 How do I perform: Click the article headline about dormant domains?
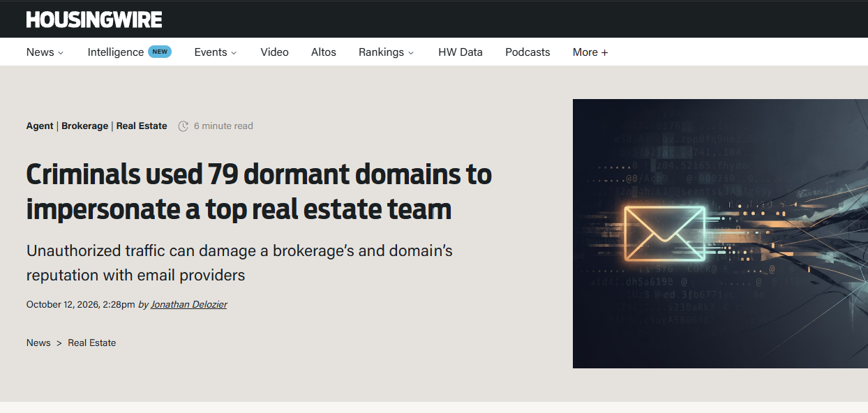[x=259, y=192]
